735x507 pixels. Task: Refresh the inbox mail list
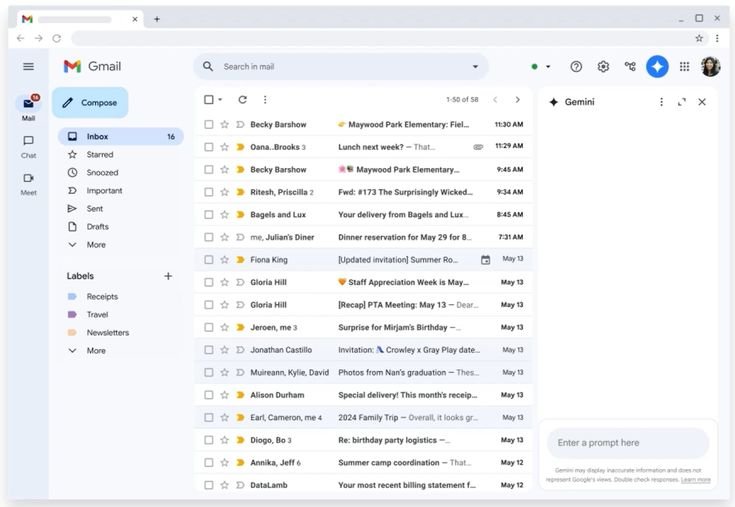[x=242, y=100]
